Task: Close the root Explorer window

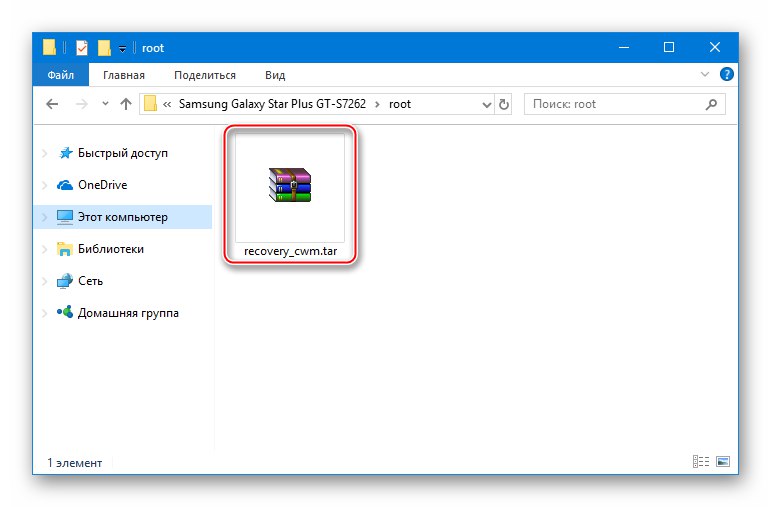Action: pos(714,47)
